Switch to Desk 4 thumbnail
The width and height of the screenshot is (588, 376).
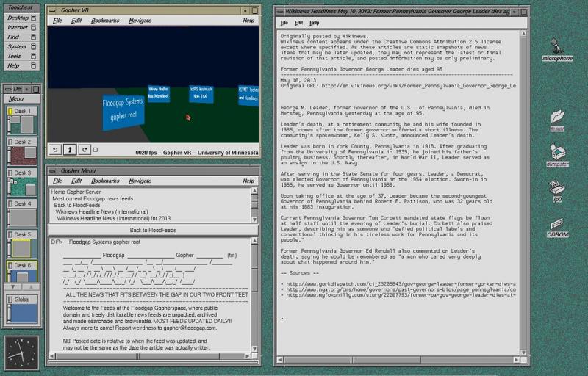click(22, 213)
